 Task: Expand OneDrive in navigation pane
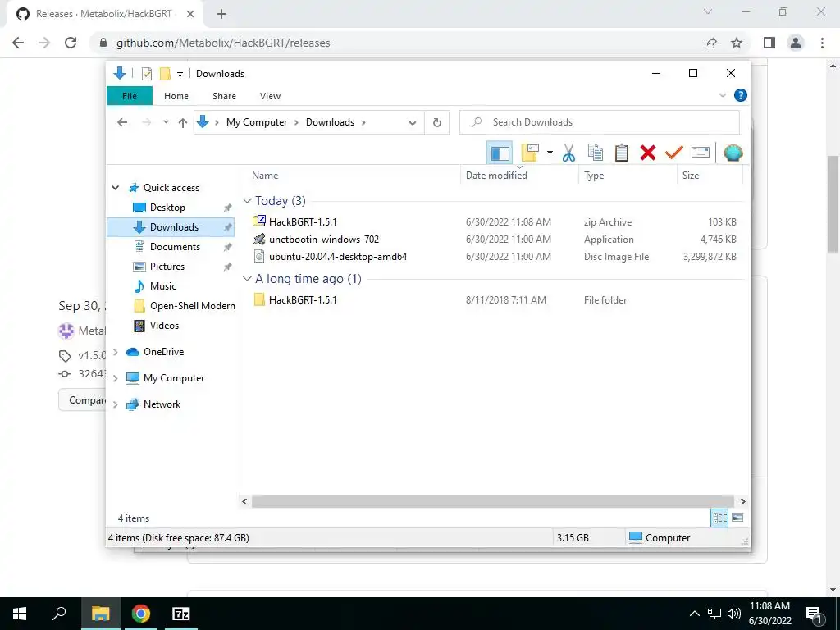pos(115,352)
